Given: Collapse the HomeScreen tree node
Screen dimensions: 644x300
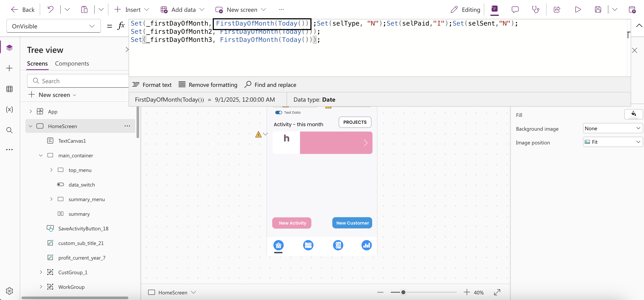Looking at the screenshot, I should click(x=30, y=126).
